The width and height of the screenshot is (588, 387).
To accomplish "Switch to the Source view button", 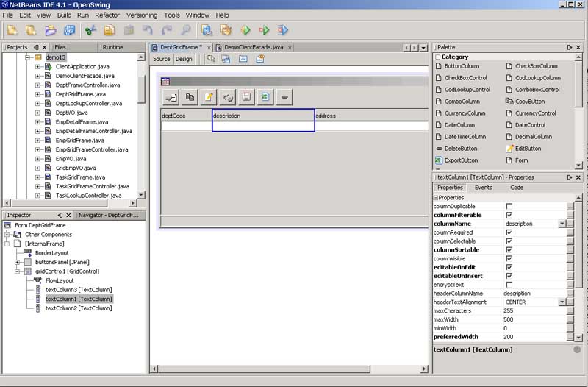I will pos(161,59).
